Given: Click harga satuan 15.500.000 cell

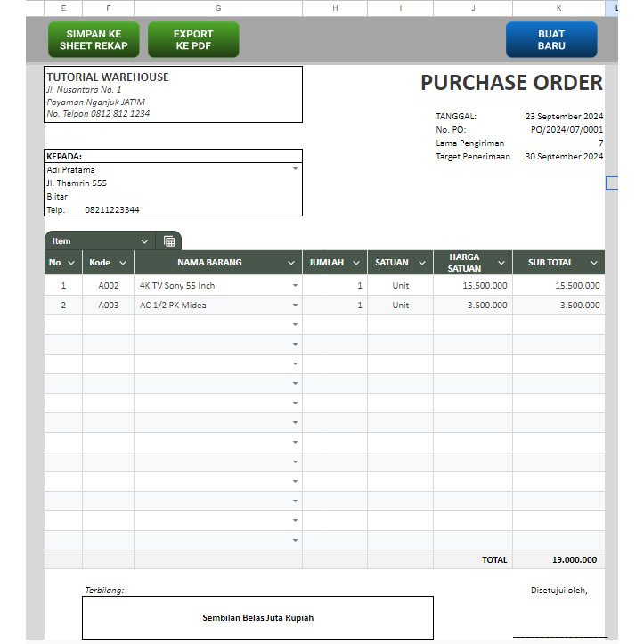Looking at the screenshot, I should (473, 285).
